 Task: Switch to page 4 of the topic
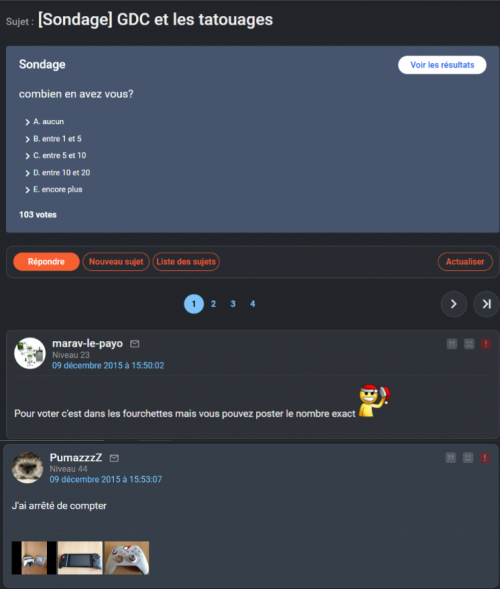pos(252,304)
